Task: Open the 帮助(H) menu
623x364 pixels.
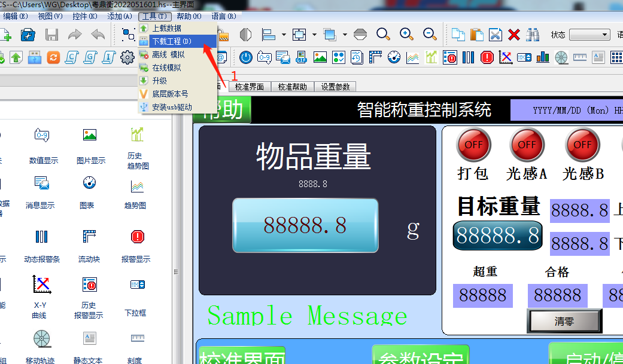Action: click(189, 16)
